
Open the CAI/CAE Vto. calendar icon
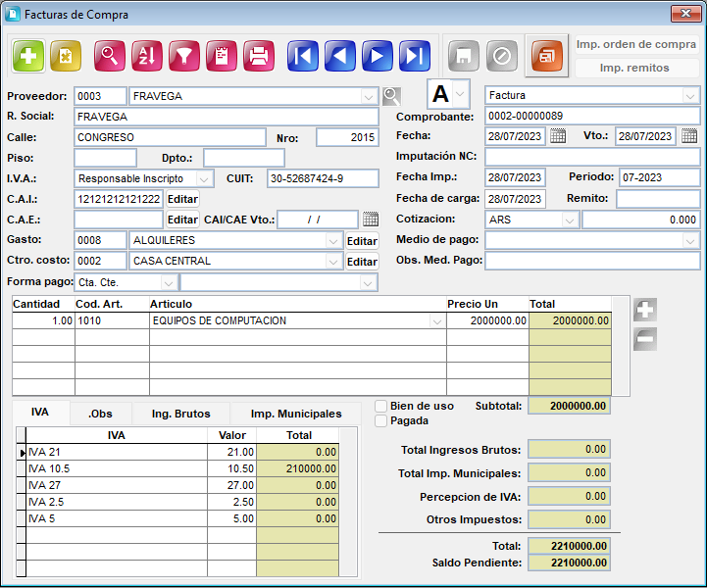point(371,220)
